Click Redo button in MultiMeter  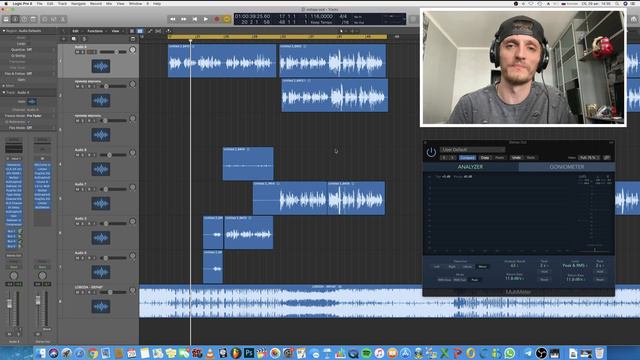(531, 158)
